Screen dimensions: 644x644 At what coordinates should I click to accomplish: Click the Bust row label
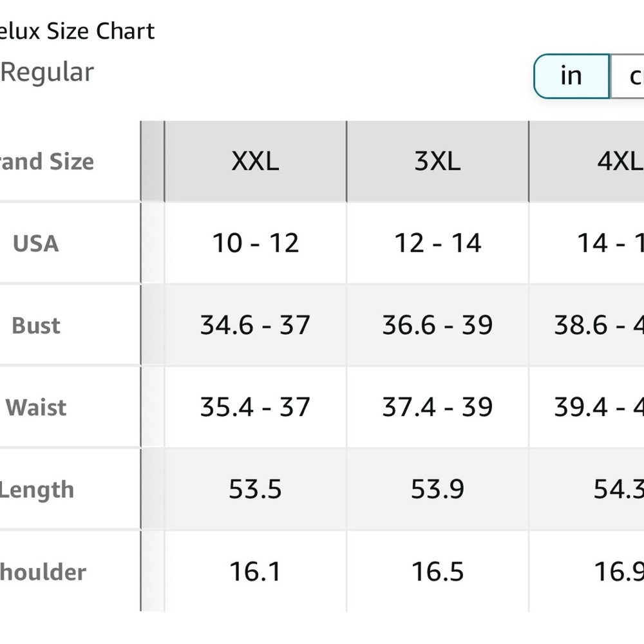(x=36, y=326)
